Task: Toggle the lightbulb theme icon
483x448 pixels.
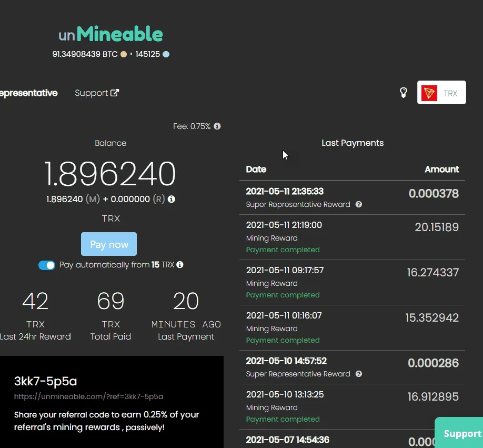Action: [403, 93]
